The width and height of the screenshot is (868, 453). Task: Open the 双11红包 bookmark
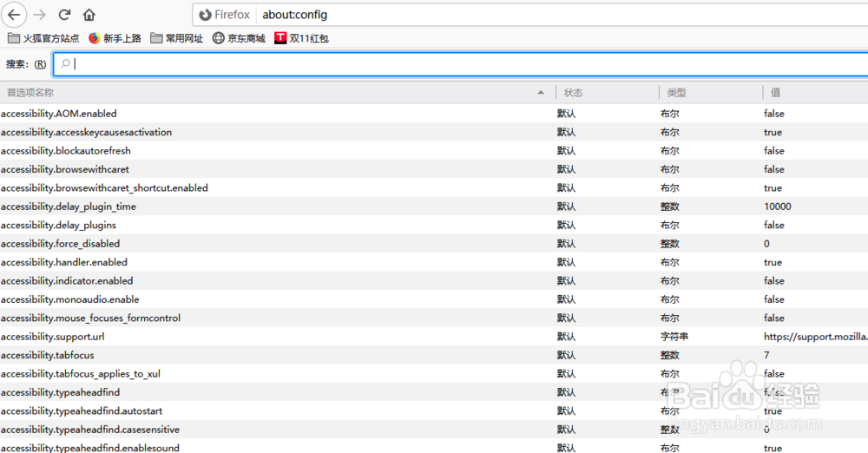(301, 38)
